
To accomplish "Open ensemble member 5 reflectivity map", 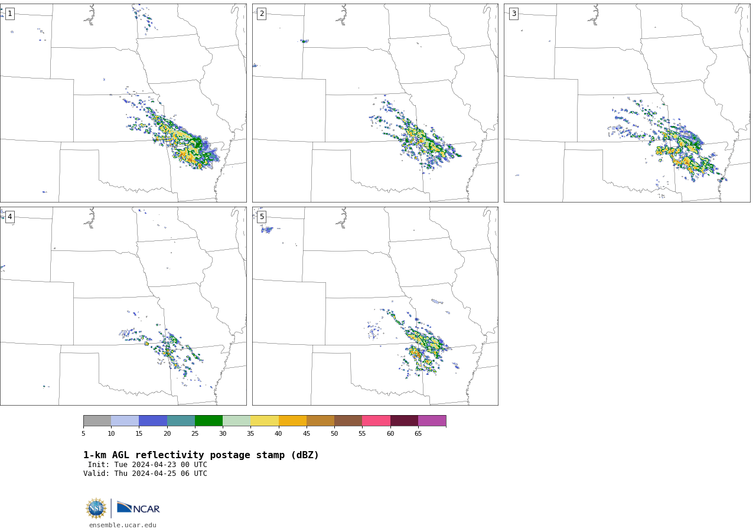I will [x=375, y=306].
